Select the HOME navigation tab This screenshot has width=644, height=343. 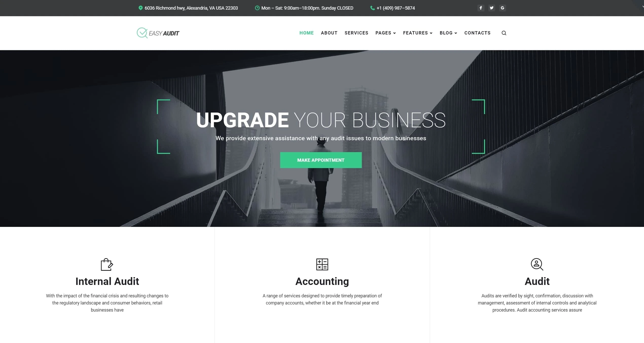[x=306, y=33]
